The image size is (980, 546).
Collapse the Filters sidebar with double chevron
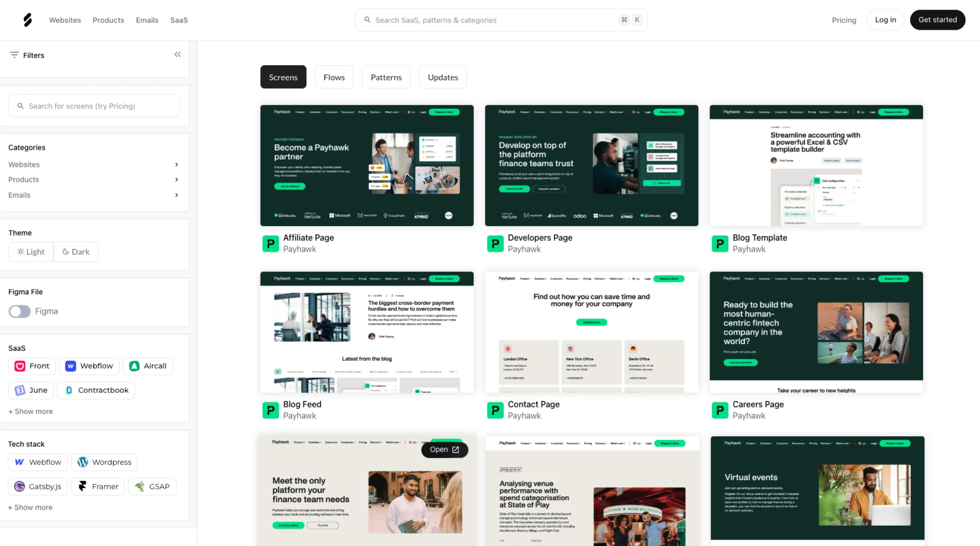pyautogui.click(x=178, y=54)
